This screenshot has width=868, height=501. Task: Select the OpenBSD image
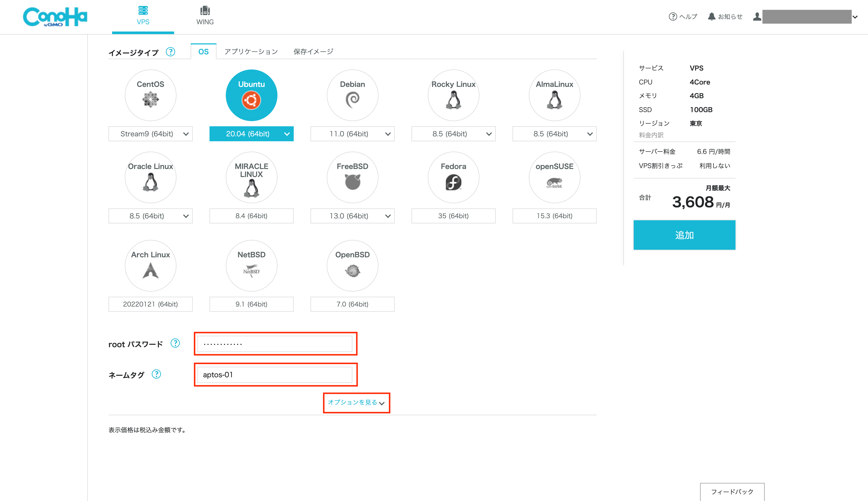[x=352, y=266]
